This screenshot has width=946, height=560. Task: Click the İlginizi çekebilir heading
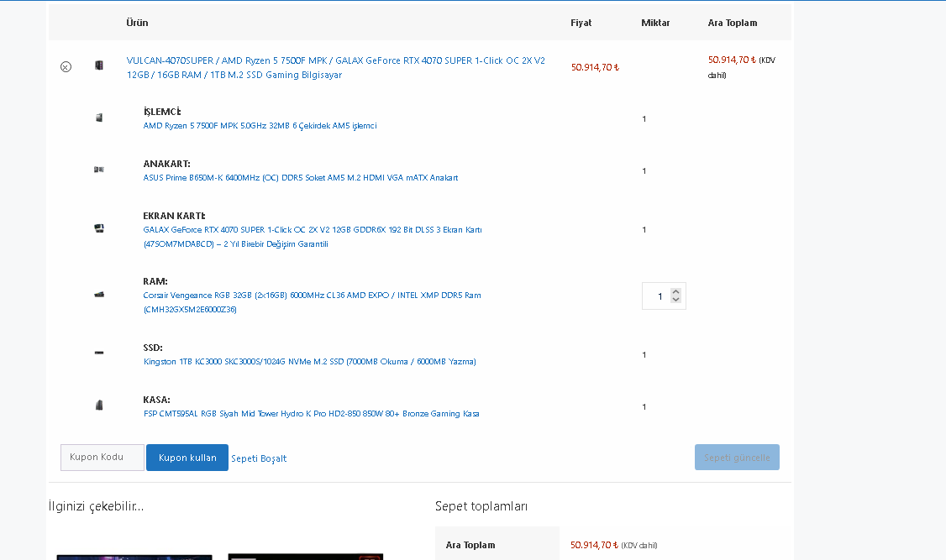(x=96, y=506)
